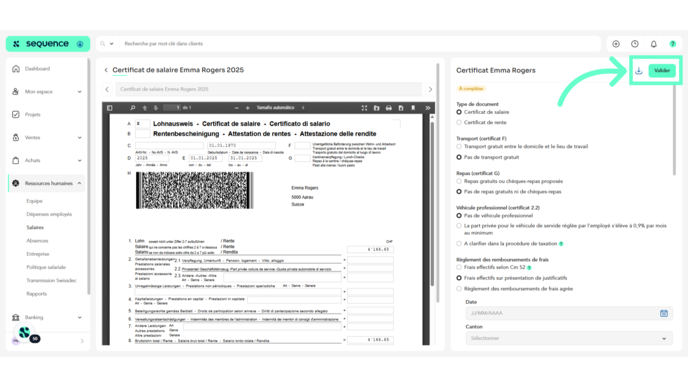Select Certificat de rente radio
Image resolution: width=688 pixels, height=387 pixels.
pos(459,123)
